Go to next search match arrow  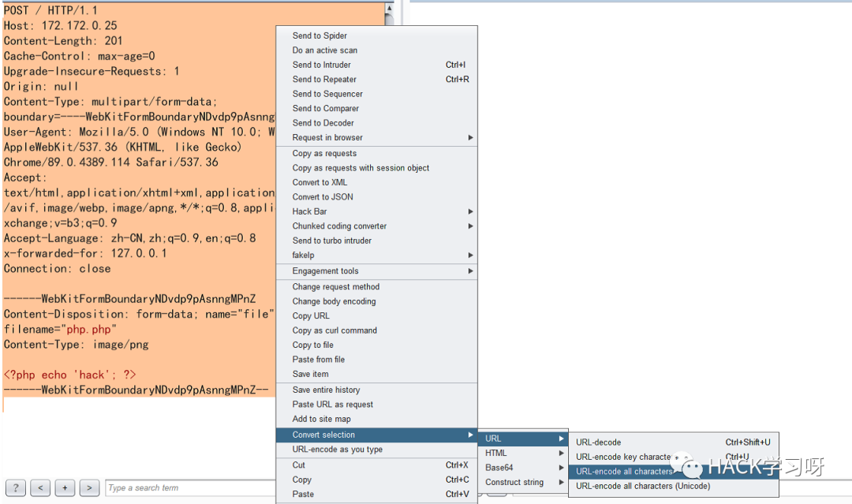[89, 487]
